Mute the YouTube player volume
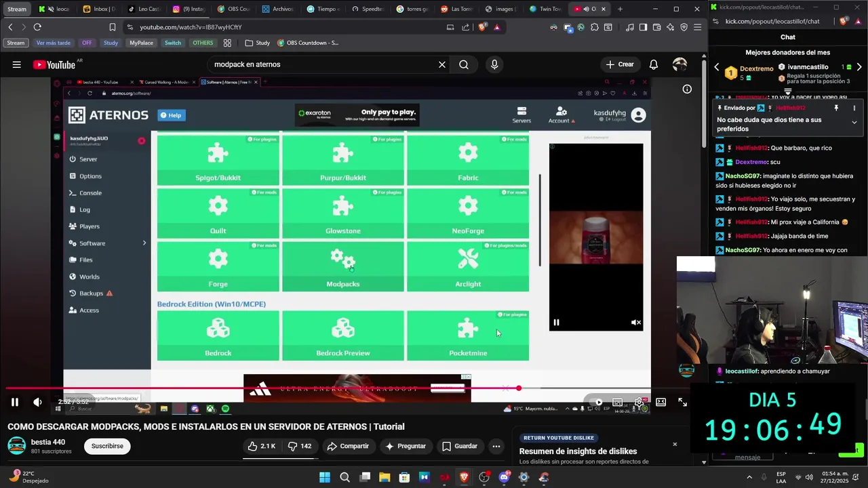The image size is (868, 488). [37, 402]
